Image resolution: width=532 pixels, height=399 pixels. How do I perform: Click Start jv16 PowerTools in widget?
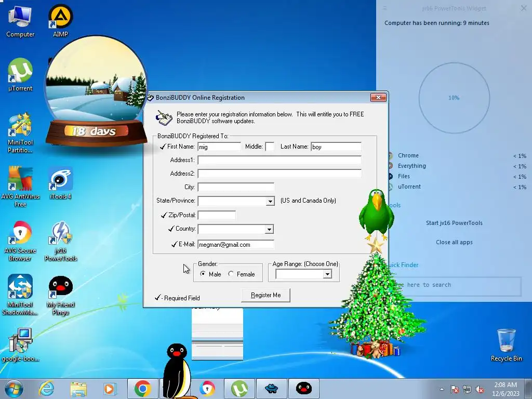(454, 223)
